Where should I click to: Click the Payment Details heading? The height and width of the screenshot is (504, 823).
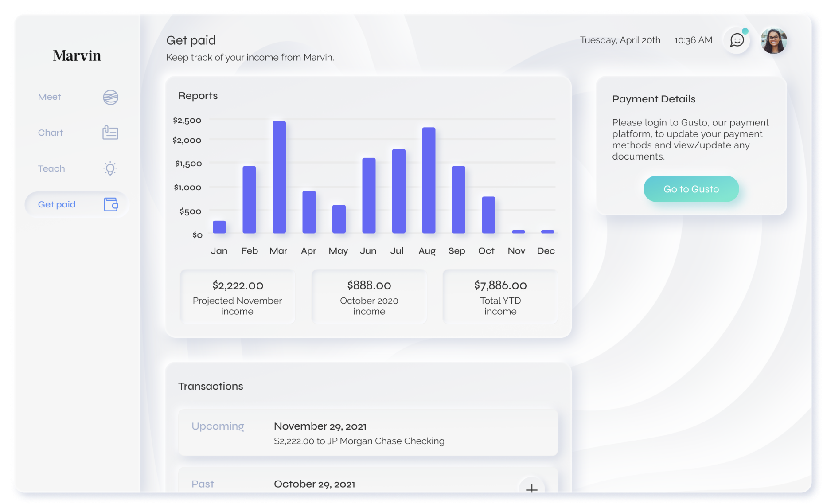coord(654,99)
